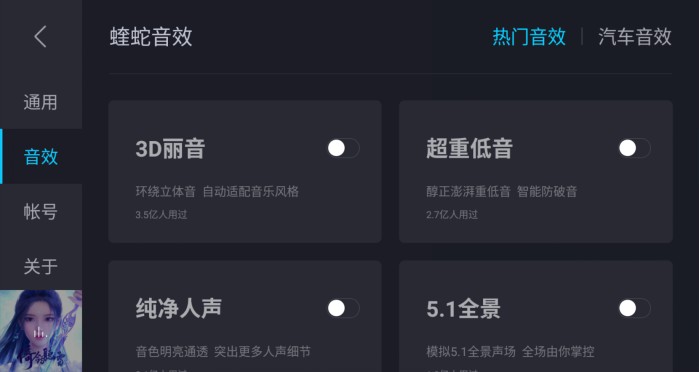Toggle the 纯净人声 switch
This screenshot has height=372, width=699.
click(x=343, y=308)
